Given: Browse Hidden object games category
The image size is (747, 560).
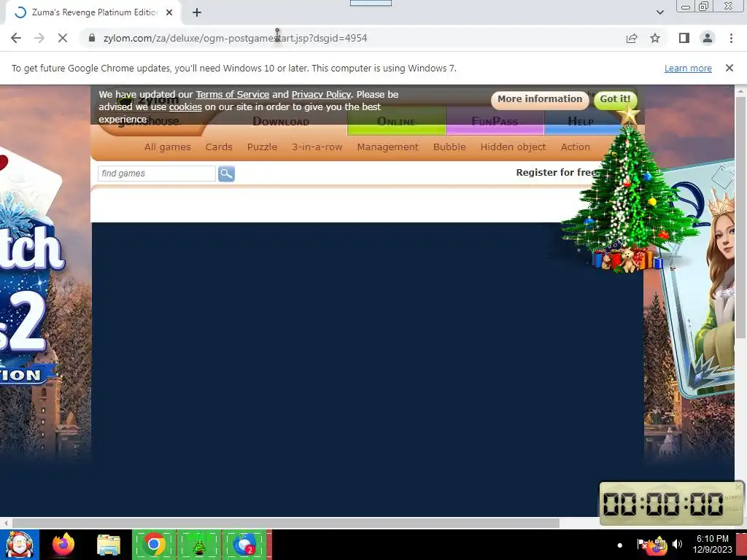Looking at the screenshot, I should click(x=513, y=147).
